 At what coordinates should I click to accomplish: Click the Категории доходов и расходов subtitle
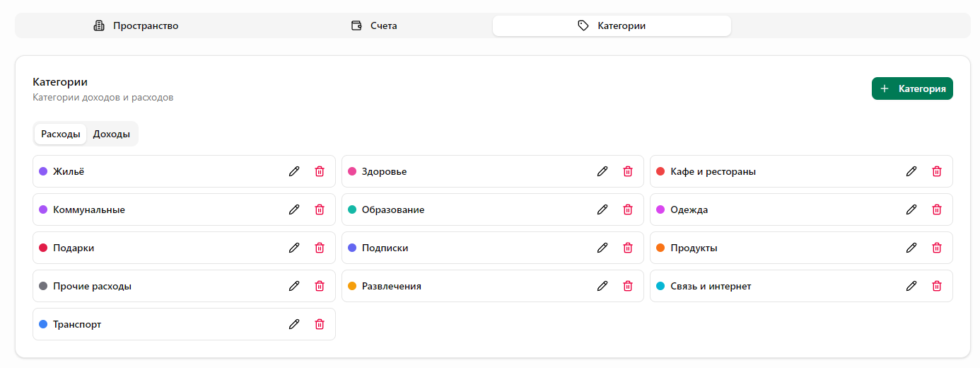coord(103,98)
